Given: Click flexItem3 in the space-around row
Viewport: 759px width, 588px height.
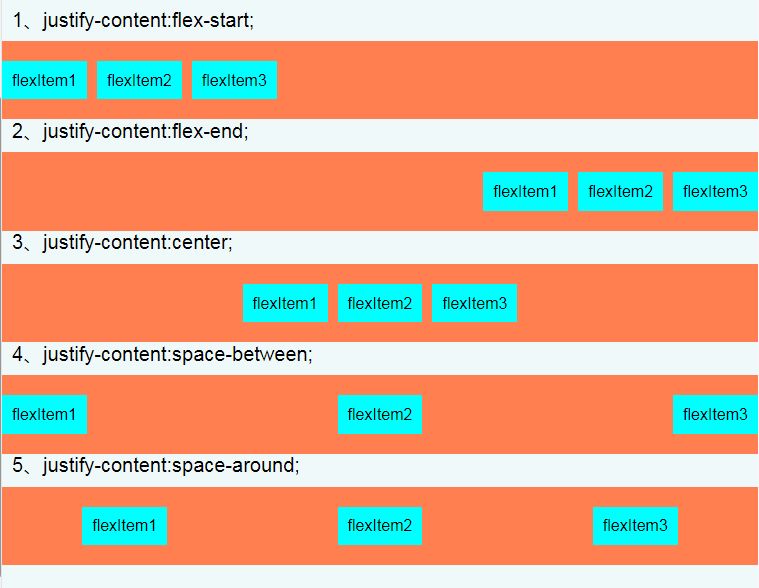Looking at the screenshot, I should [635, 525].
